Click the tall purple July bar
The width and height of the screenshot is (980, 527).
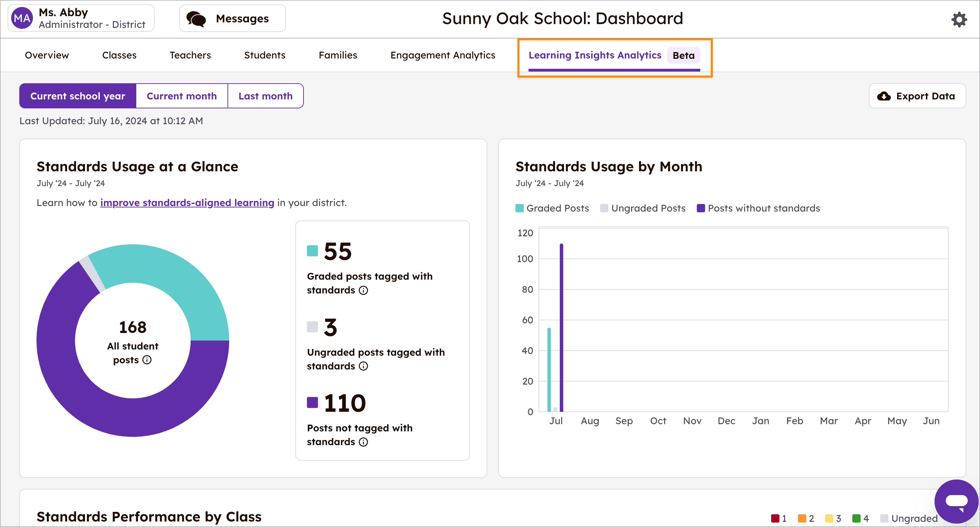[x=562, y=328]
